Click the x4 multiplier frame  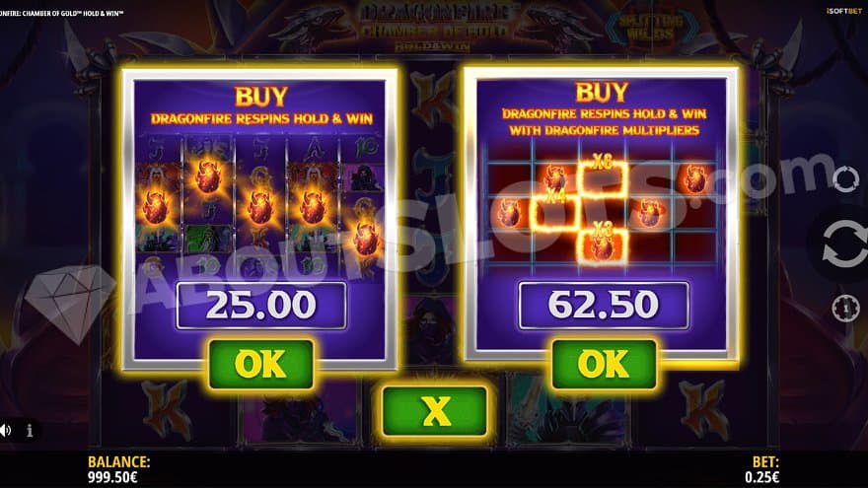pos(555,211)
